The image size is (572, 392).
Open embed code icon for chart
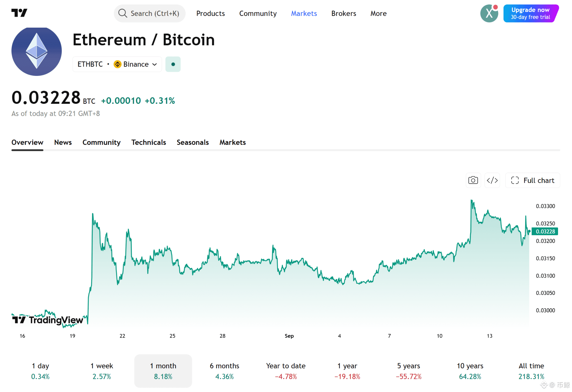(x=492, y=180)
